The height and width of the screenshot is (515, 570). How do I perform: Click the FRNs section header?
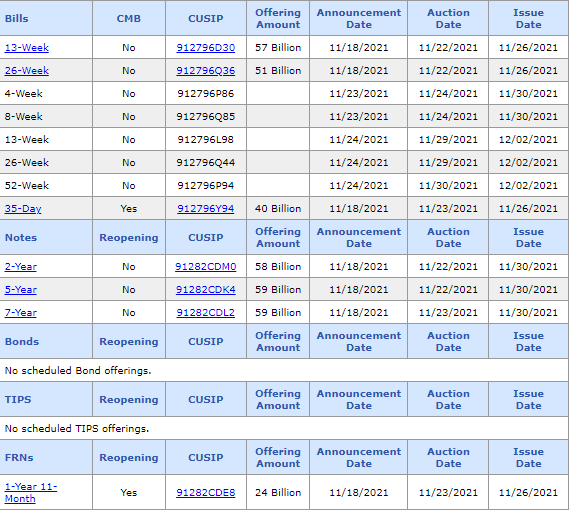[x=19, y=458]
